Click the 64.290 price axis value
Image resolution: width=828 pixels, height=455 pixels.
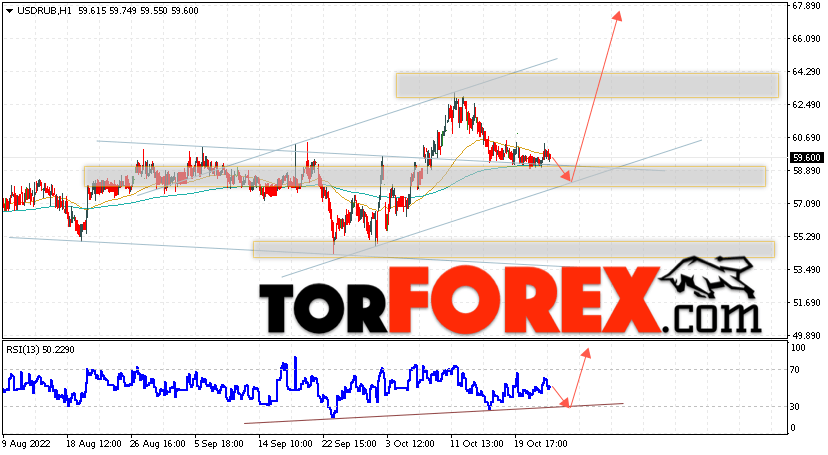click(806, 71)
